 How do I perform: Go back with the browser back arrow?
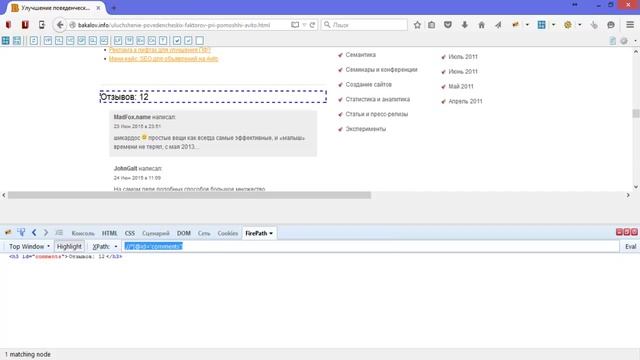[60, 25]
